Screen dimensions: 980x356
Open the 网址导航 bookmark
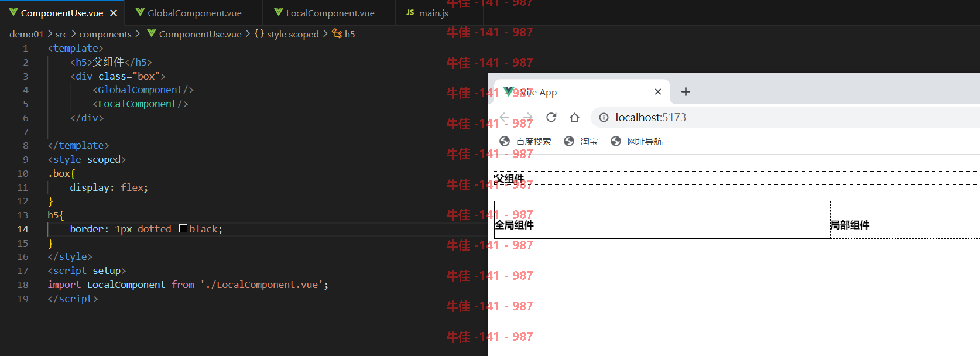click(x=636, y=141)
